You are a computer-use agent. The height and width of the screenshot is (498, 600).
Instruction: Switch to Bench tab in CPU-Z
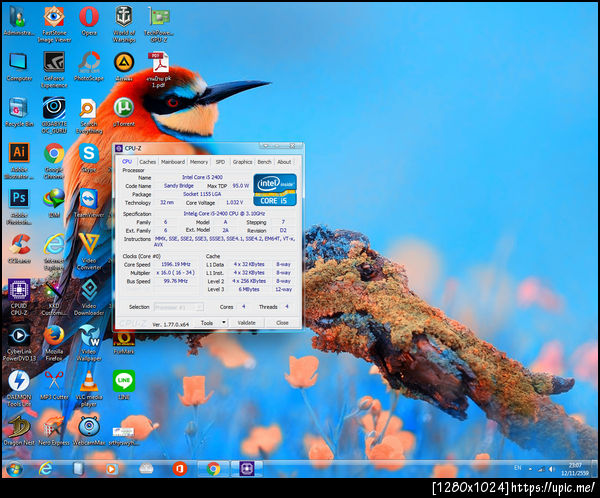(x=264, y=162)
